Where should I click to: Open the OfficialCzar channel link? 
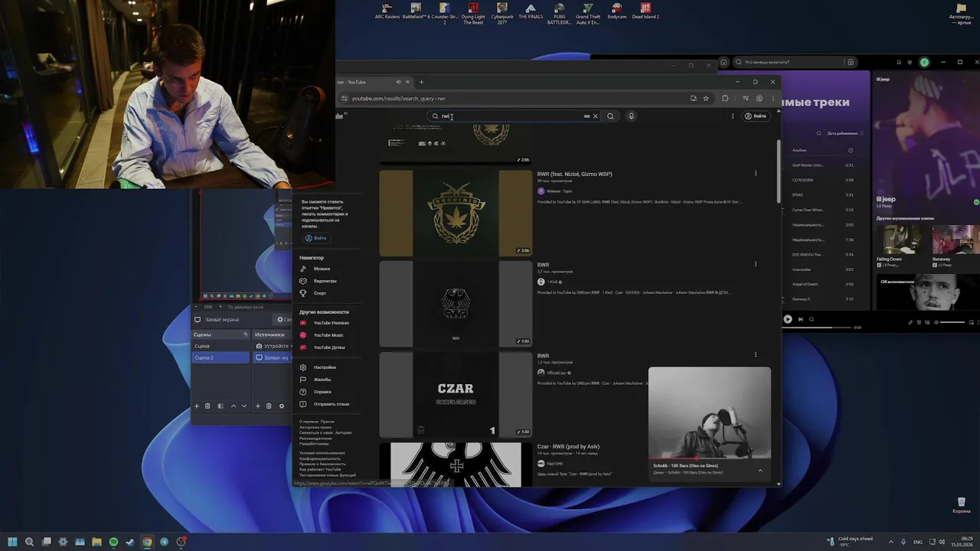click(556, 373)
